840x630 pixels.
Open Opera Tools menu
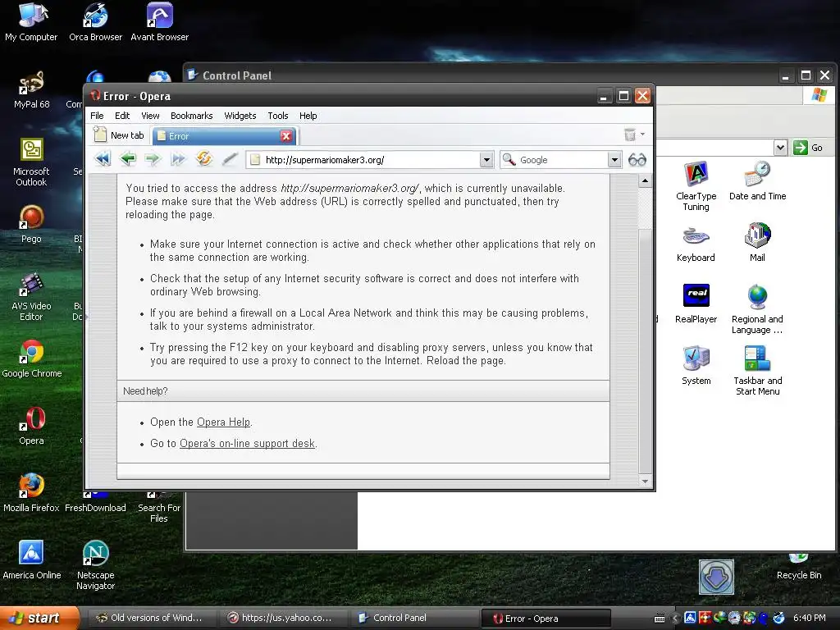(278, 116)
